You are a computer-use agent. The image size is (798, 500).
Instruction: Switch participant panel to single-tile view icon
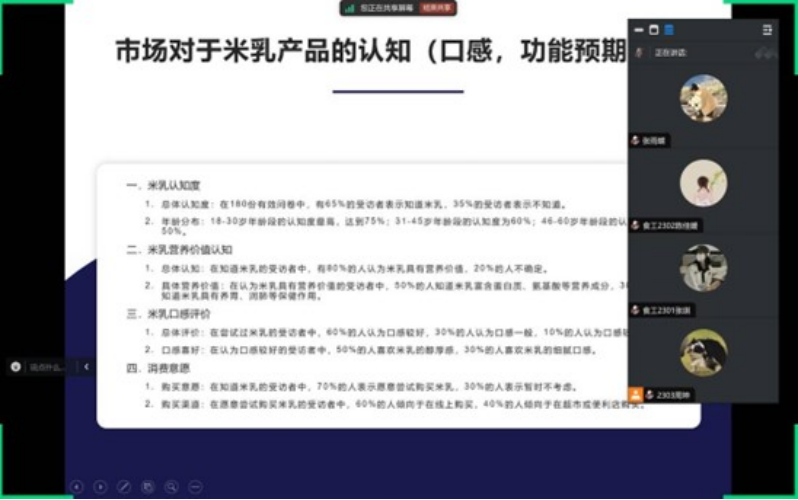click(x=654, y=30)
